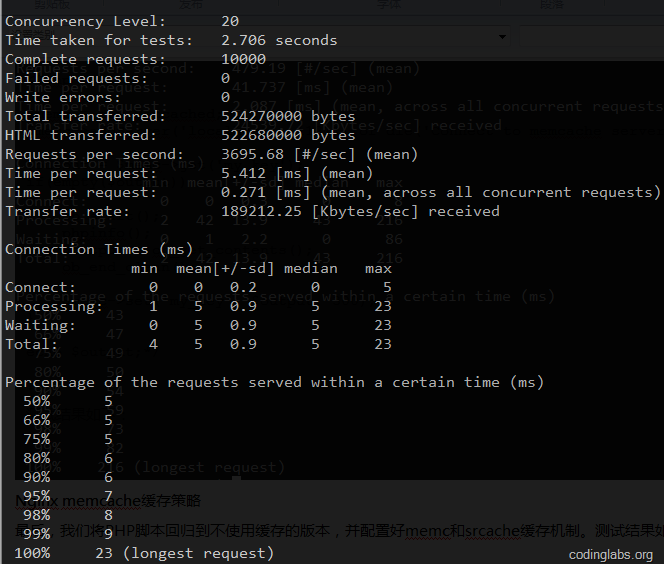664x564 pixels.
Task: Click the 75% percentile row label
Action: (37, 440)
